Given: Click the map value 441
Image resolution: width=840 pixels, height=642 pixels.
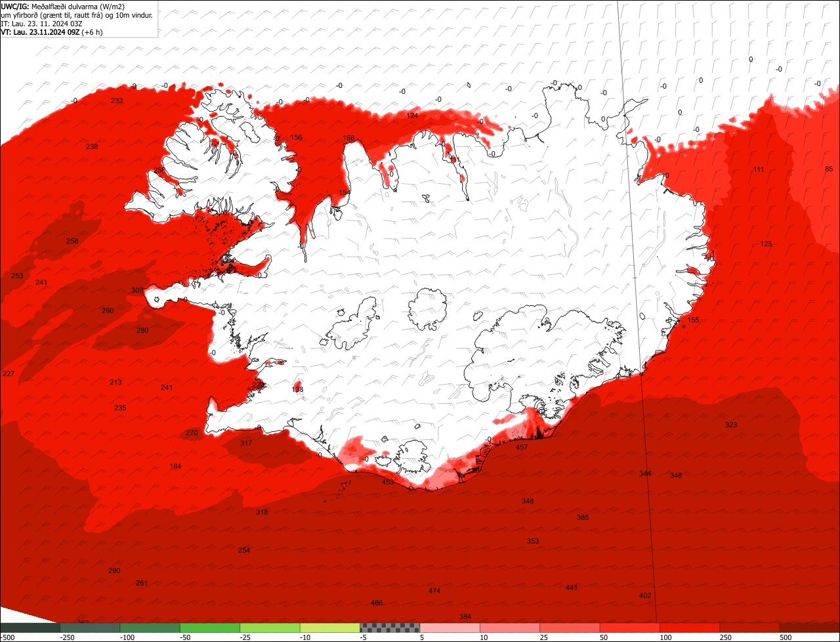Looking at the screenshot, I should (x=572, y=588).
